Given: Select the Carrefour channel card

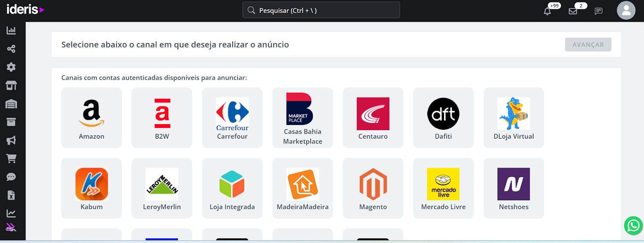Looking at the screenshot, I should click(x=232, y=118).
